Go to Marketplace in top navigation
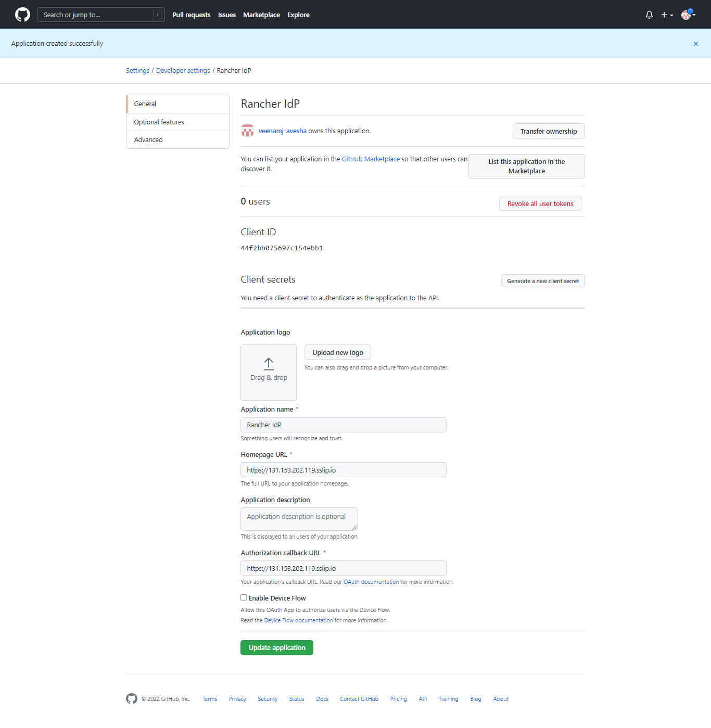 261,15
